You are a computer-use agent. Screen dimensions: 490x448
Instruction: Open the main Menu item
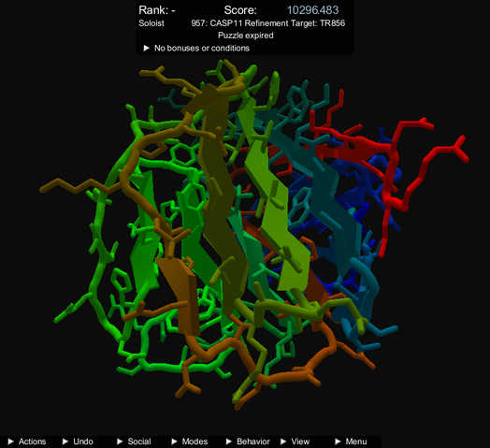click(x=351, y=441)
